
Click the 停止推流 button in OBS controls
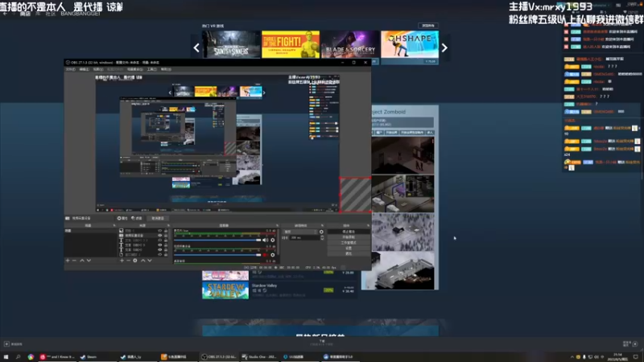click(x=349, y=232)
